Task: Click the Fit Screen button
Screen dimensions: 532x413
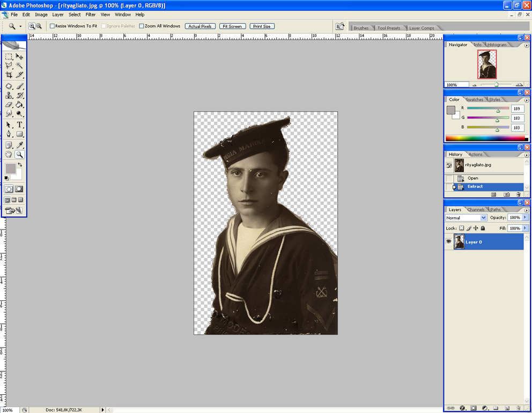Action: pyautogui.click(x=232, y=26)
